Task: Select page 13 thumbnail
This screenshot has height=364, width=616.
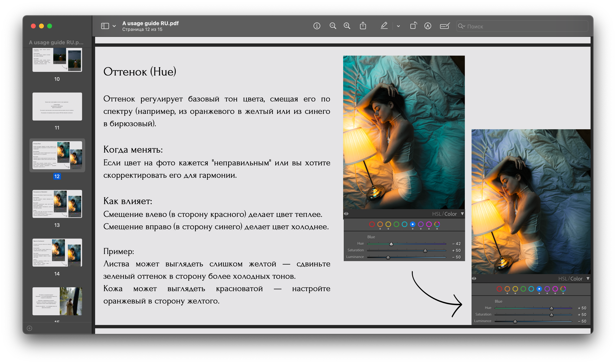Action: (x=57, y=204)
